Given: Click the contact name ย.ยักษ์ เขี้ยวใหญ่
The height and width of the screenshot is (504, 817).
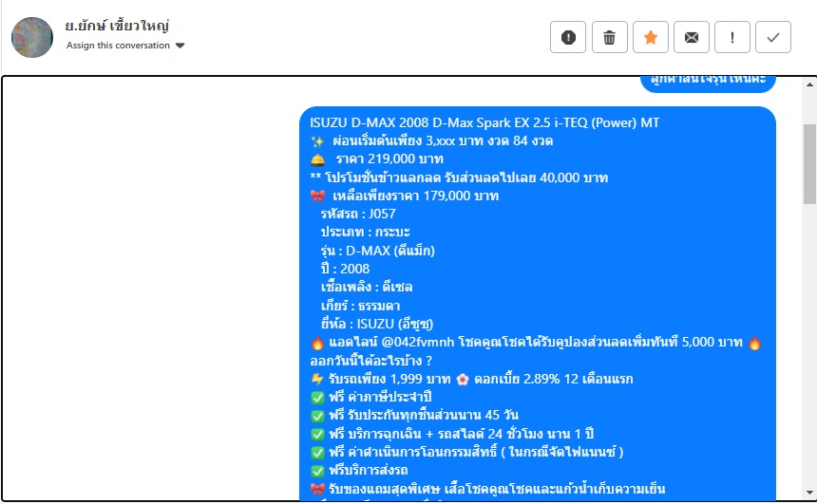Looking at the screenshot, I should (x=117, y=26).
